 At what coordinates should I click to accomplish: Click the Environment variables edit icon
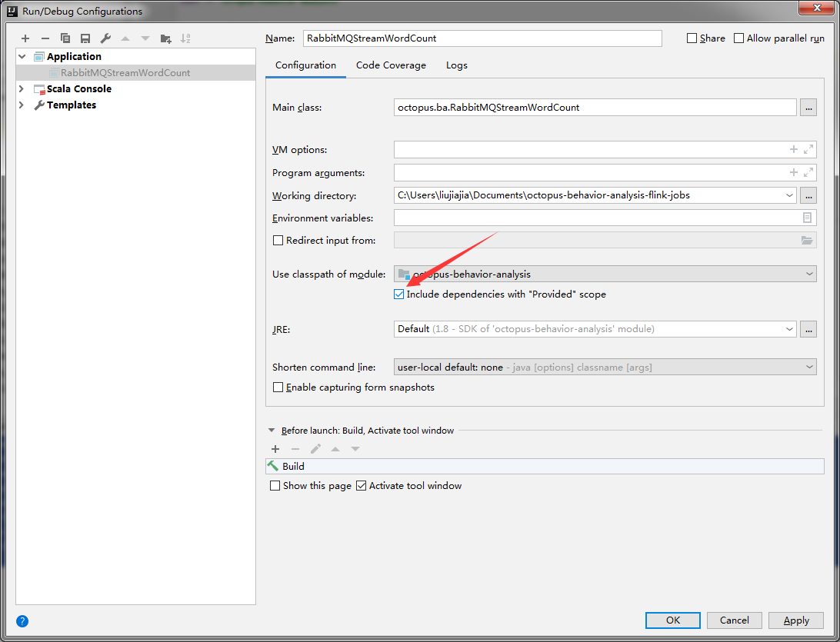(807, 218)
